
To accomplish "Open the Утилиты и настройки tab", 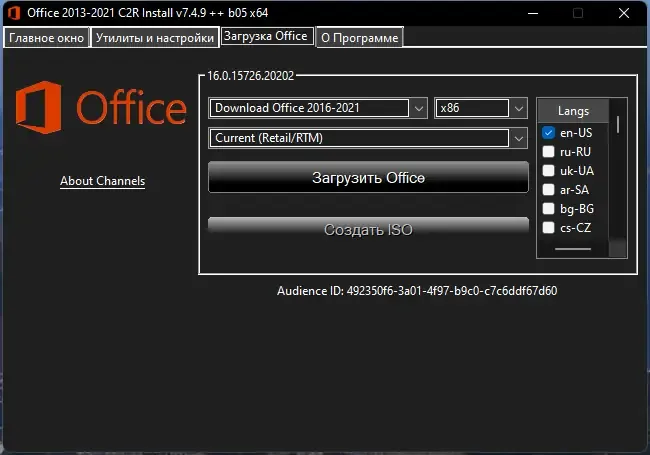I will coord(155,38).
